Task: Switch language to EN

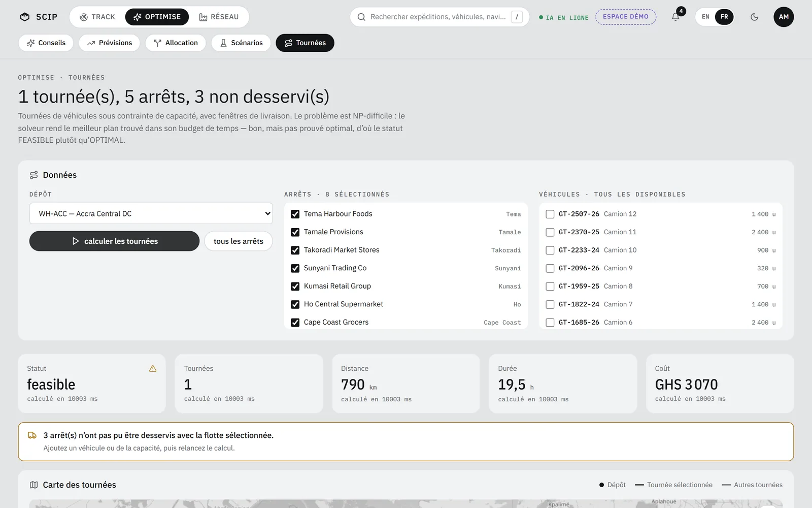Action: (705, 17)
